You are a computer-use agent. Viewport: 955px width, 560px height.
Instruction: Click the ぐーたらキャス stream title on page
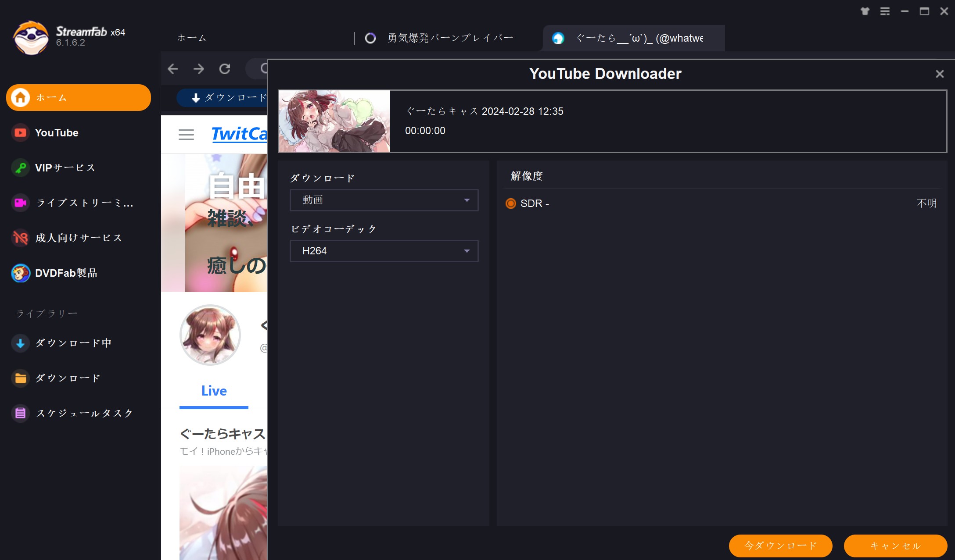(223, 434)
